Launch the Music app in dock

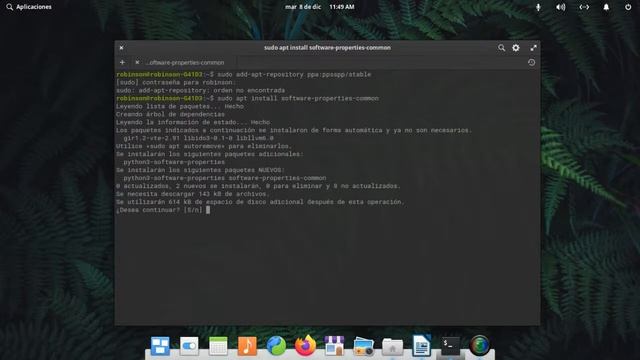(247, 346)
